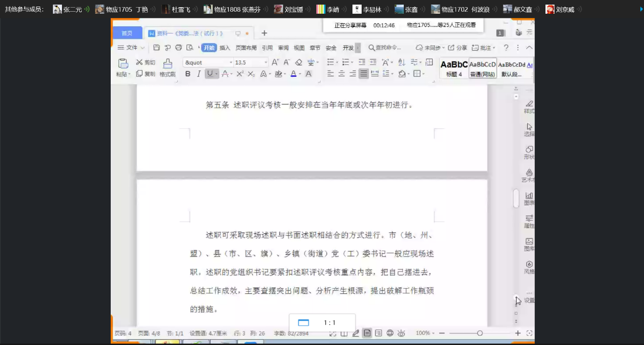The height and width of the screenshot is (345, 644).
Task: Toggle Bold formatting
Action: point(187,74)
